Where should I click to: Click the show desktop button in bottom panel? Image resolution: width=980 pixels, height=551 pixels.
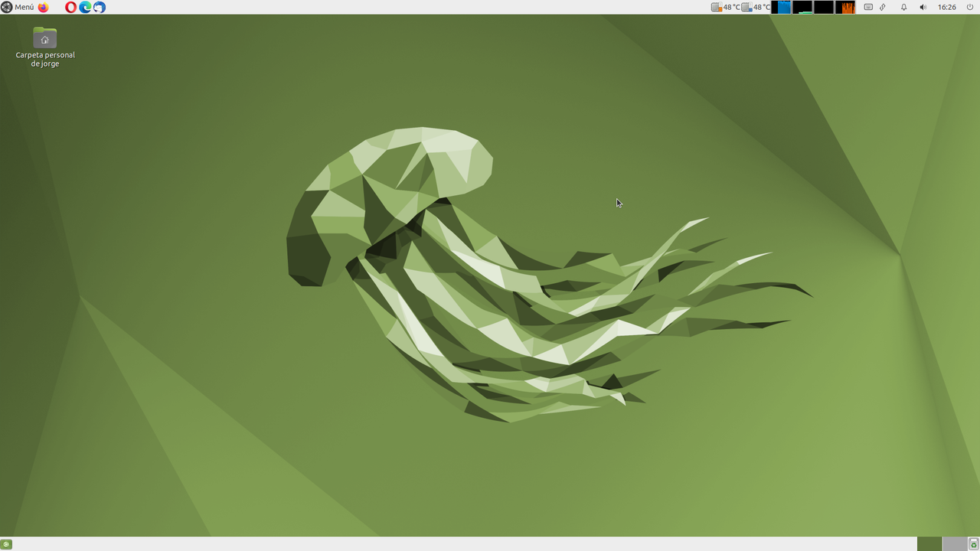6,544
